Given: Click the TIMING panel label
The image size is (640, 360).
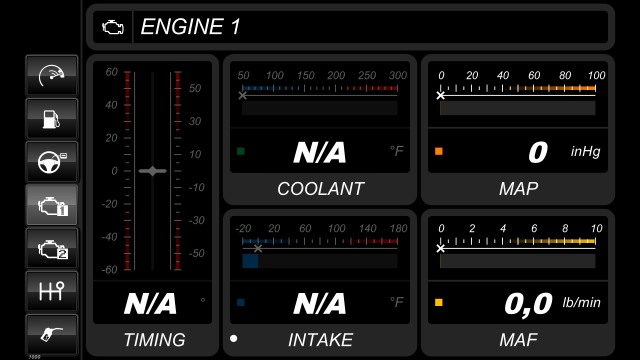Looking at the screenshot, I should [154, 340].
